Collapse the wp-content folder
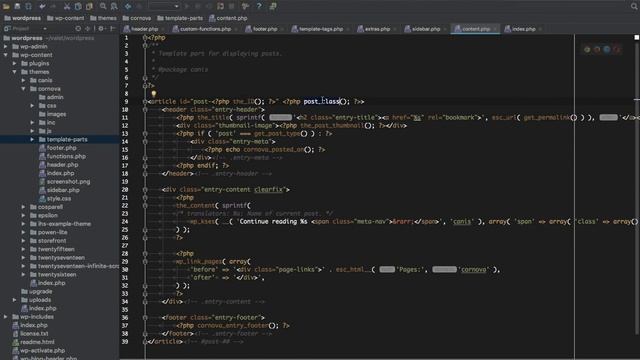Screen dimensions: 640x360 pos(6,55)
